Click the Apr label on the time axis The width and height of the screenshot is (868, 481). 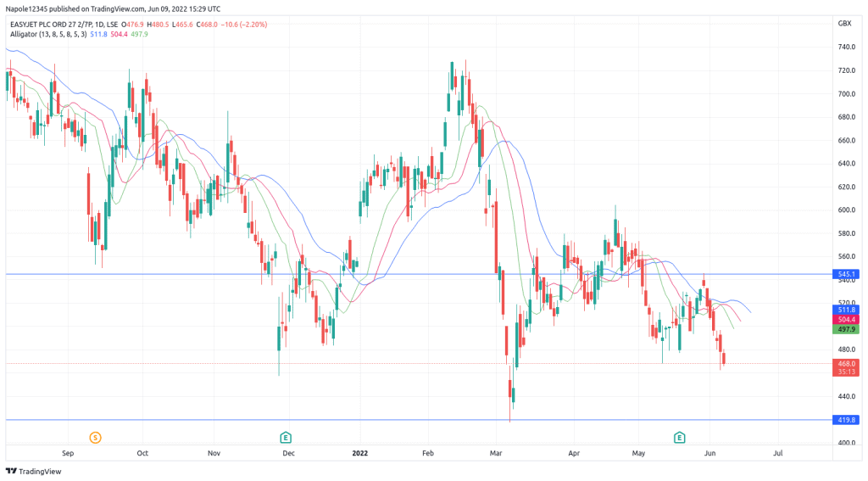tap(574, 453)
